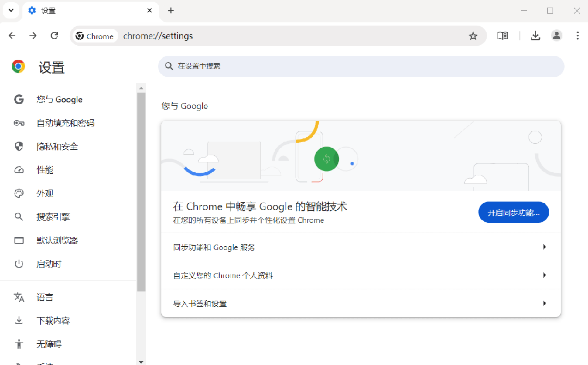Maximize the Chrome window
The width and height of the screenshot is (588, 365).
click(550, 10)
